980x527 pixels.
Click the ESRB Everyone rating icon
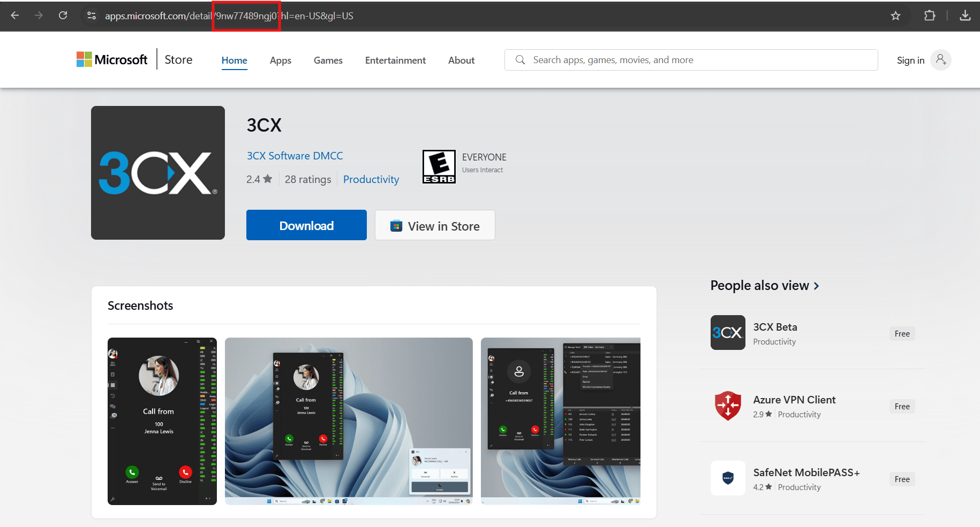pos(439,166)
